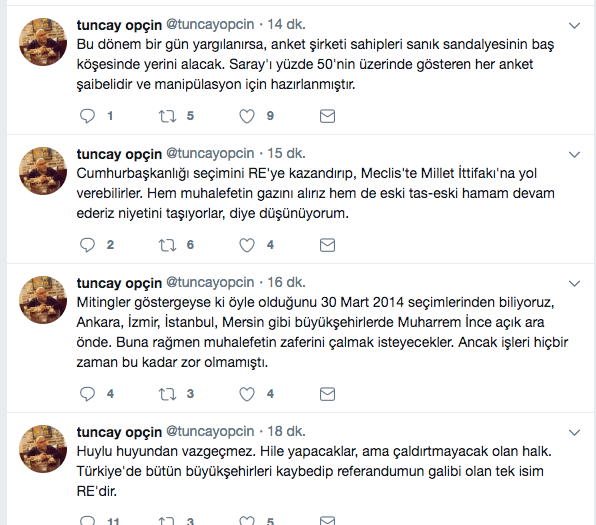This screenshot has width=596, height=525.
Task: Open @tuncayopcin handle in the 18 dk. tweet
Action: click(210, 431)
